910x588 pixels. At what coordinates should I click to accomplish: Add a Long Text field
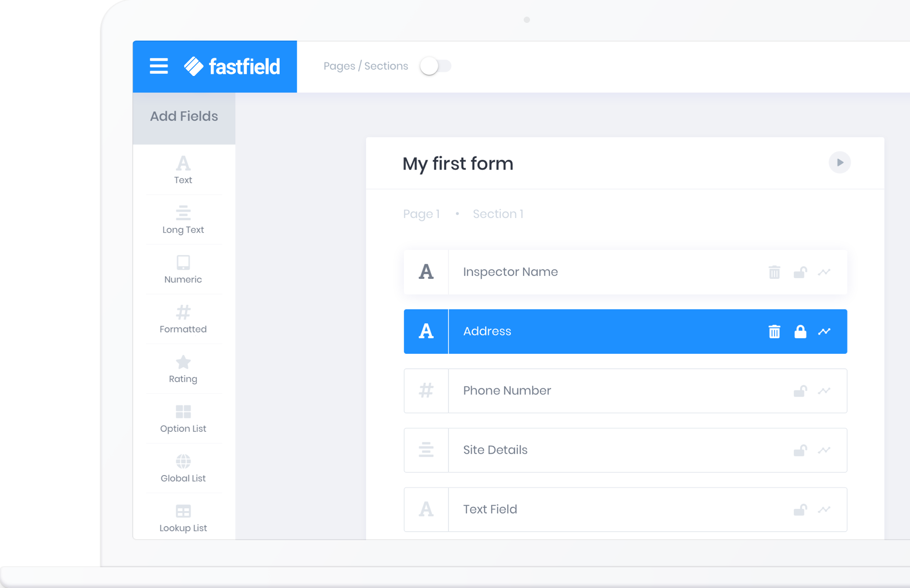(183, 220)
